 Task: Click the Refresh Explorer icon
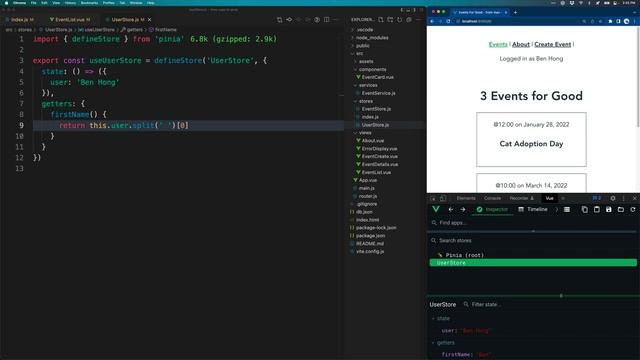(x=400, y=20)
